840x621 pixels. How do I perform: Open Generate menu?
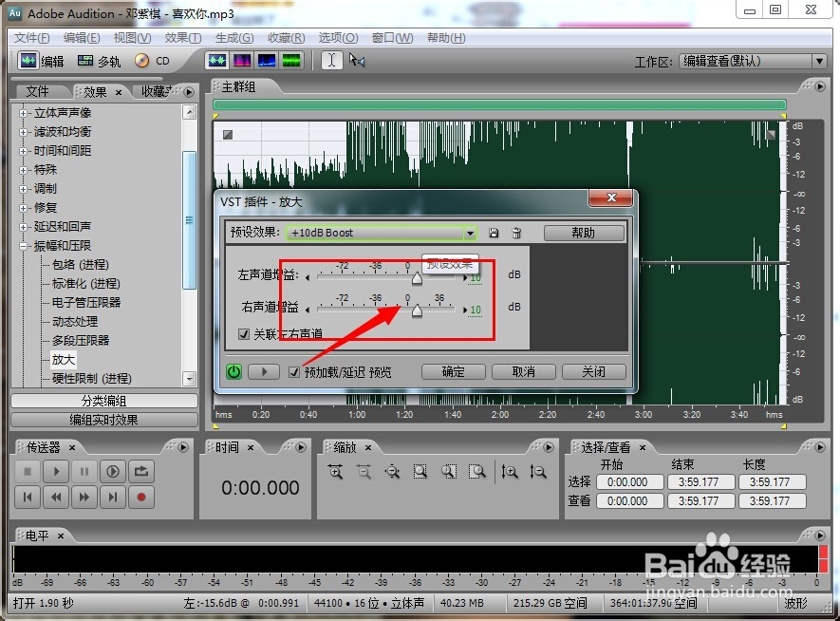[234, 38]
